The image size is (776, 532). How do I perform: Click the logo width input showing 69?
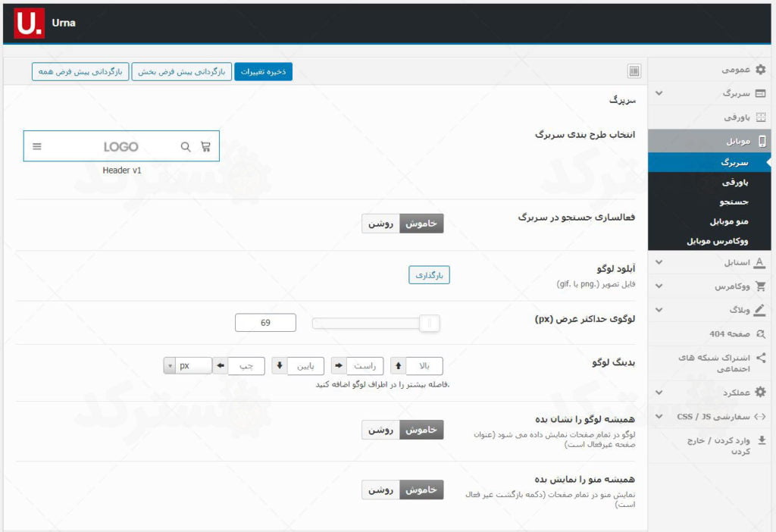[266, 322]
